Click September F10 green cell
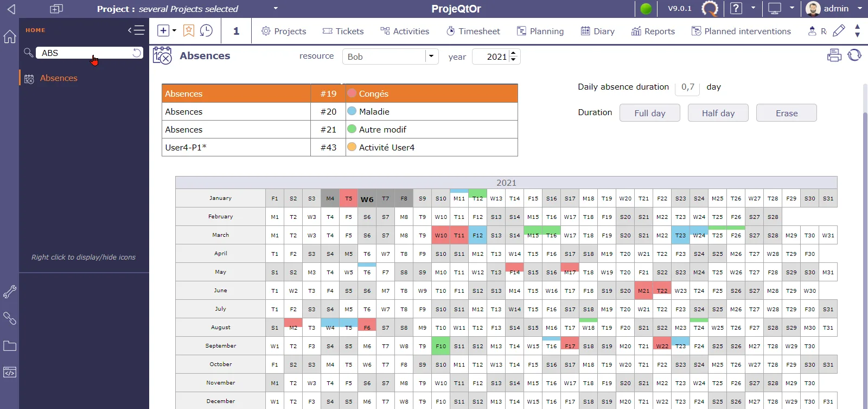 click(x=441, y=346)
